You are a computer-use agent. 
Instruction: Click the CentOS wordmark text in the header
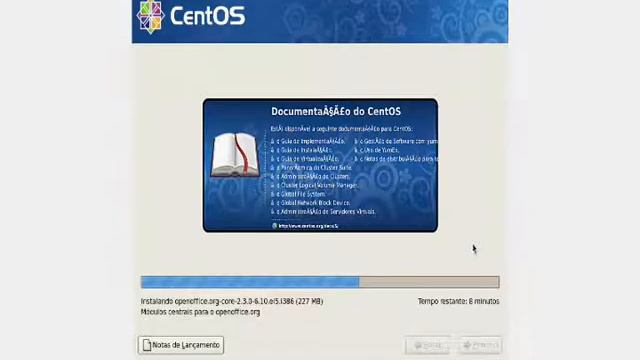pos(207,16)
